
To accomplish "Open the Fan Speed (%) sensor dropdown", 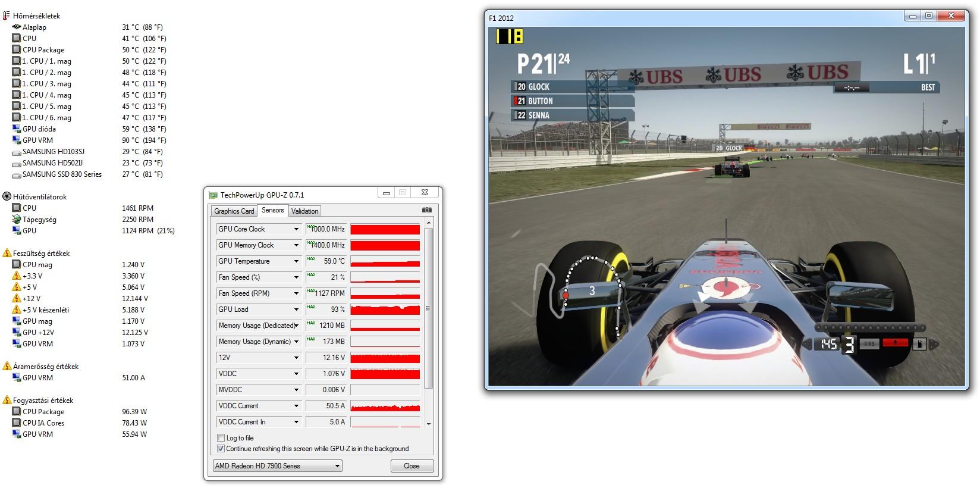I will pos(296,277).
